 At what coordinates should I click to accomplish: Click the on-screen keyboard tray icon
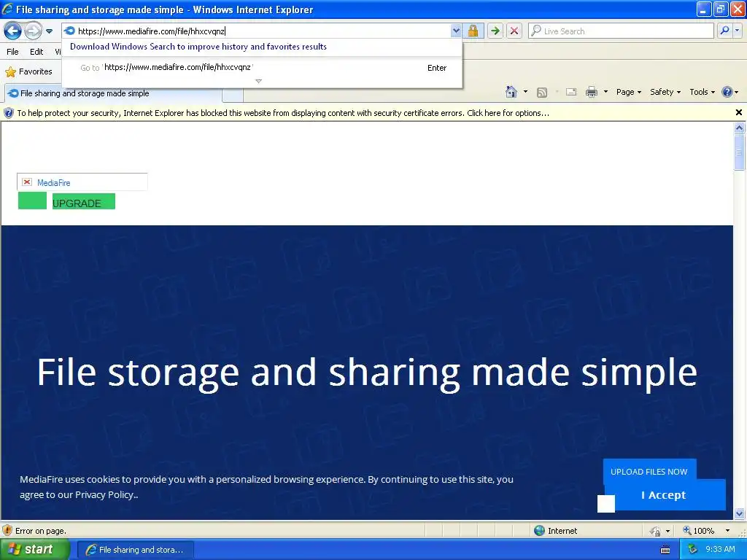pyautogui.click(x=665, y=550)
